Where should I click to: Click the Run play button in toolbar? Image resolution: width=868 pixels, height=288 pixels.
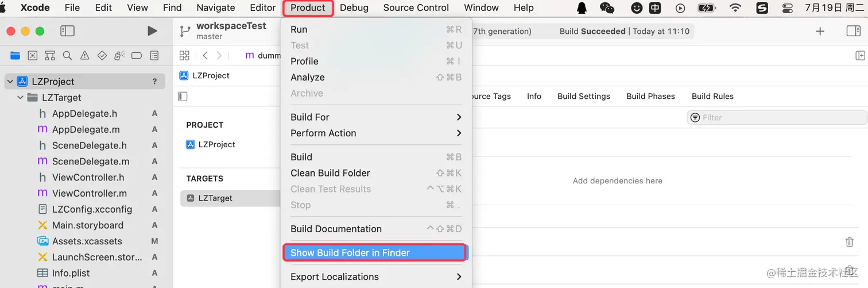pos(152,31)
